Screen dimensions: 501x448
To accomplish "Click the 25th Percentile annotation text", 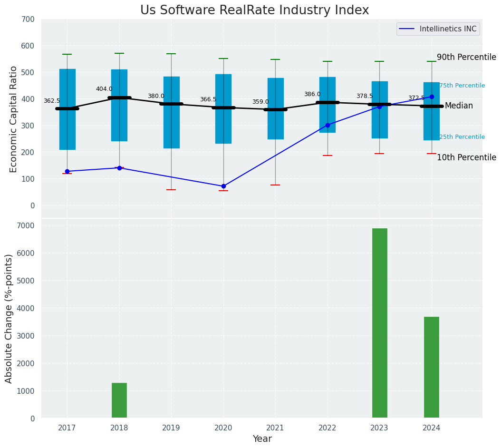I will tap(462, 137).
